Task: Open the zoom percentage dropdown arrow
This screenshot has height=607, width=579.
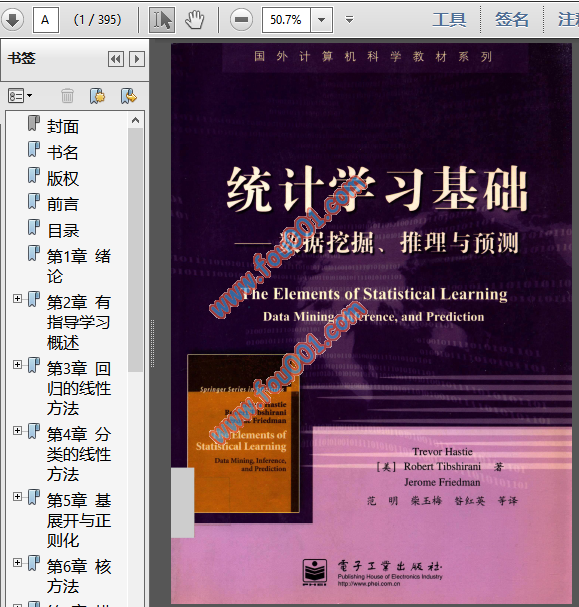Action: tap(322, 19)
